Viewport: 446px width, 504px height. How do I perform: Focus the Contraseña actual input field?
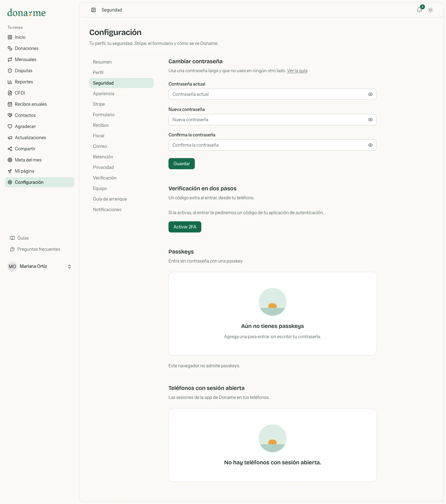coord(273,94)
